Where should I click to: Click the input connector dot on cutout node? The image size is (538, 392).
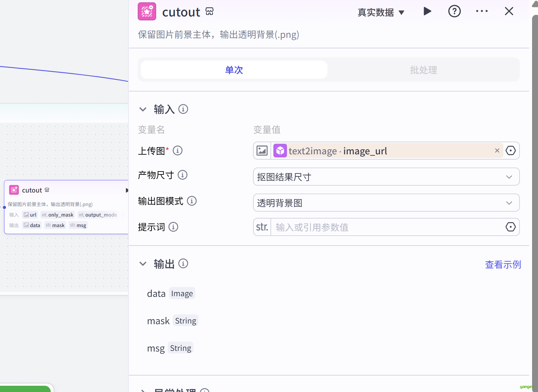4,207
